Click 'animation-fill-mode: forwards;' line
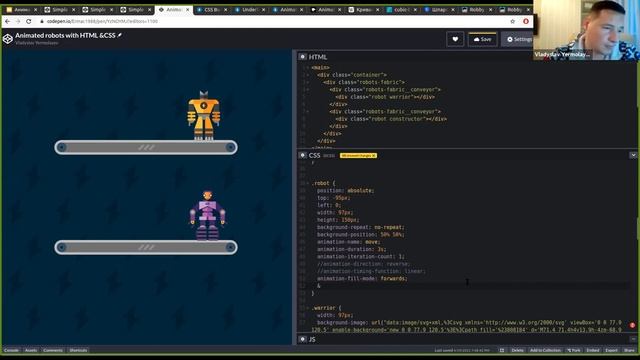The width and height of the screenshot is (640, 360). [x=362, y=279]
